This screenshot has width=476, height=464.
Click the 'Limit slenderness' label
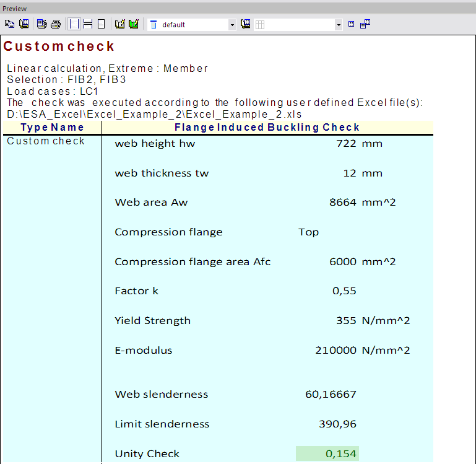click(x=162, y=424)
